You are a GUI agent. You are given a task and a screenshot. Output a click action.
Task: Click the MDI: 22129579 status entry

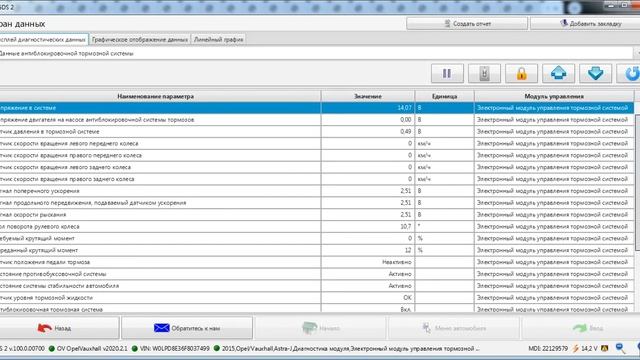548,349
